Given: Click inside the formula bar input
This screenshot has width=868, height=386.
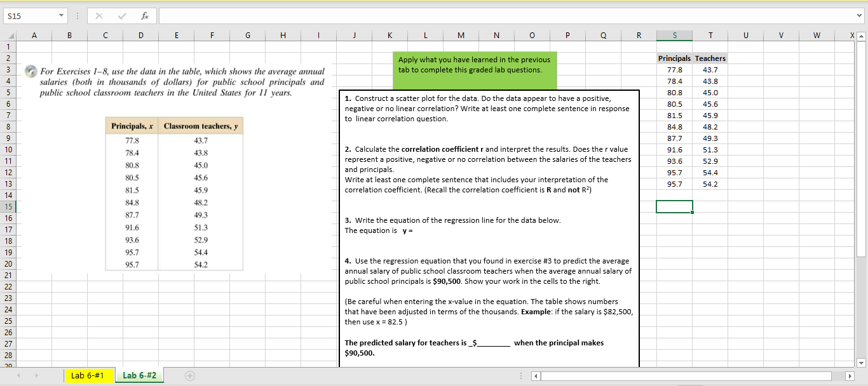Looking at the screenshot, I should 505,15.
